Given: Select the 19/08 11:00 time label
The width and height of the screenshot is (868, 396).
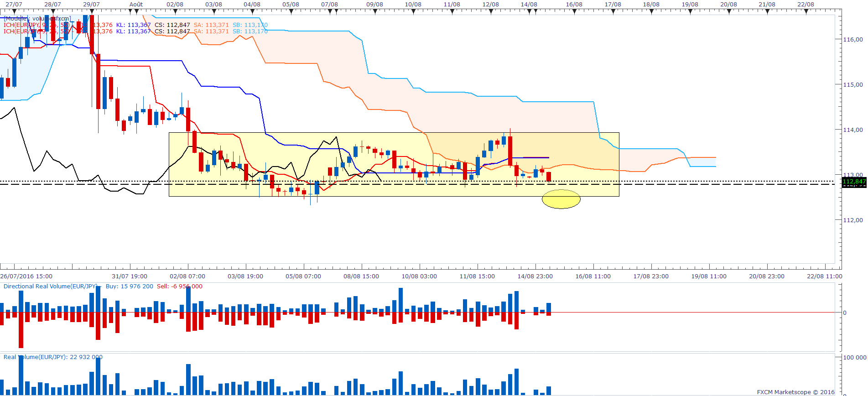Looking at the screenshot, I should [x=709, y=276].
